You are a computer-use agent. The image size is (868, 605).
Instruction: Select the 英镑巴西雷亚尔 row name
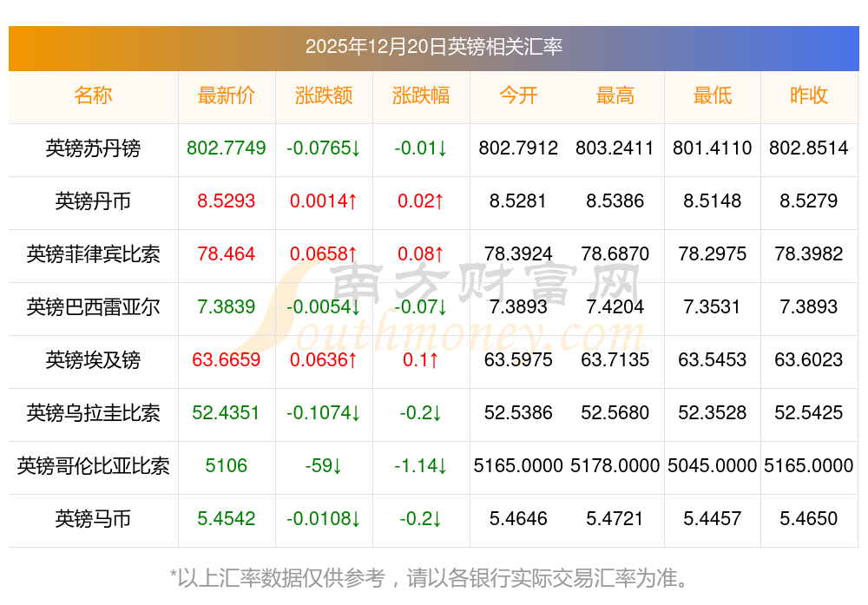93,306
